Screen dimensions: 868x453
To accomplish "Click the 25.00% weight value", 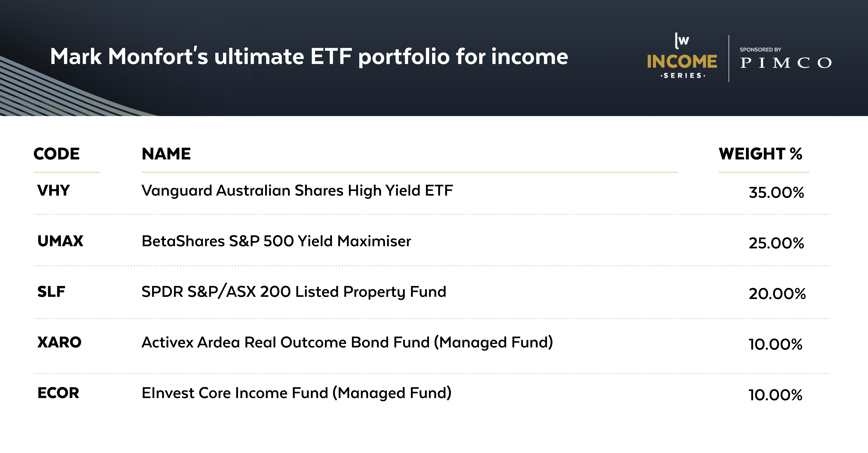I will point(776,243).
